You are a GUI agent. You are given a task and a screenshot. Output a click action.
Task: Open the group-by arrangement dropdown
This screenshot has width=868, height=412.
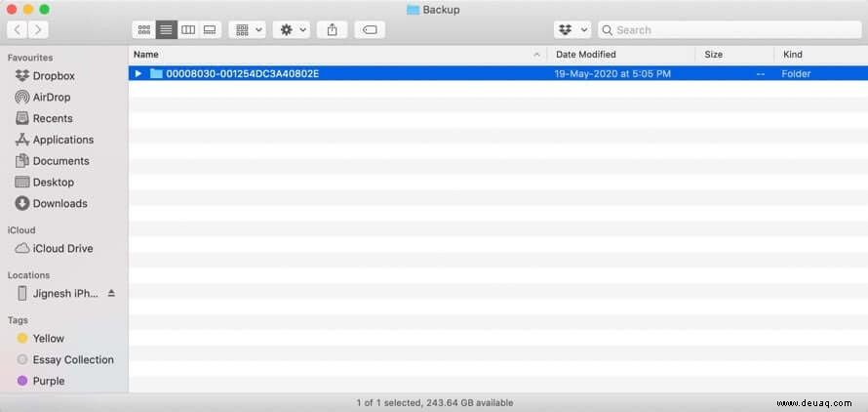[248, 30]
